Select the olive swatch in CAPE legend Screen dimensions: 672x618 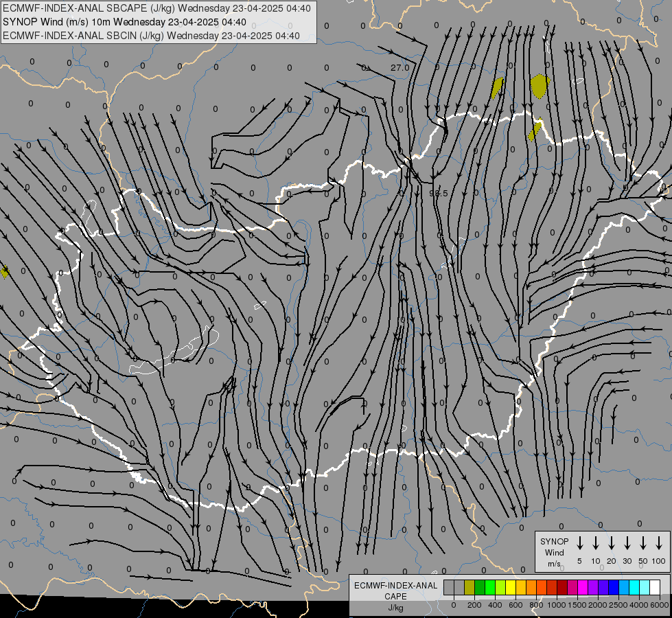pyautogui.click(x=470, y=587)
